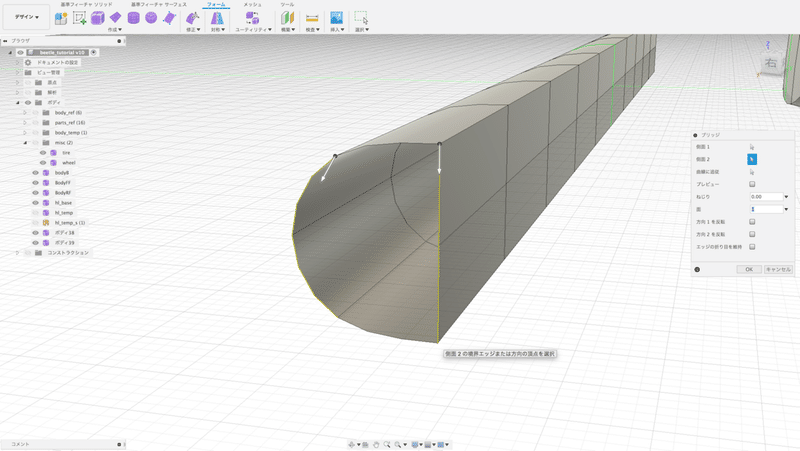Click the Insert image icon
The image size is (800, 451).
pos(337,18)
